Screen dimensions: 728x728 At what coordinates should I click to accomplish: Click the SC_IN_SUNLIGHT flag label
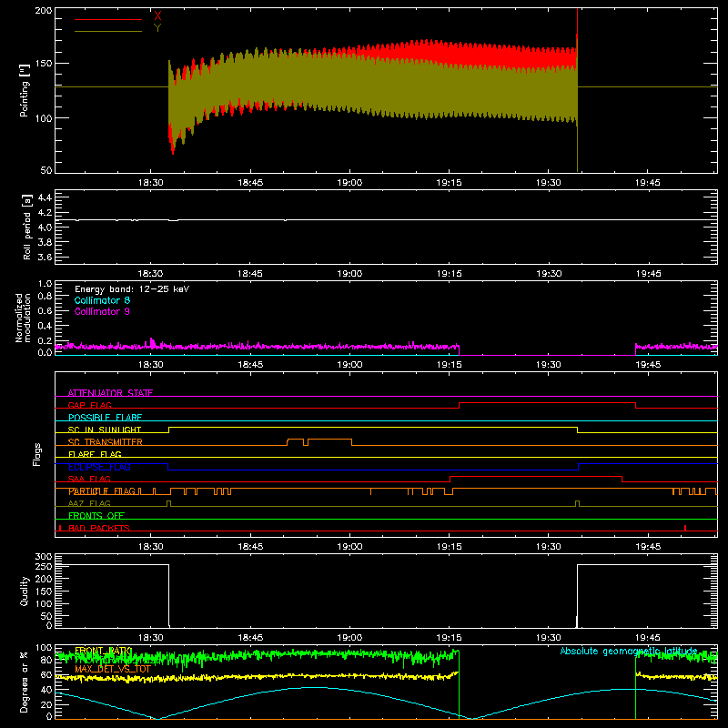pyautogui.click(x=105, y=430)
